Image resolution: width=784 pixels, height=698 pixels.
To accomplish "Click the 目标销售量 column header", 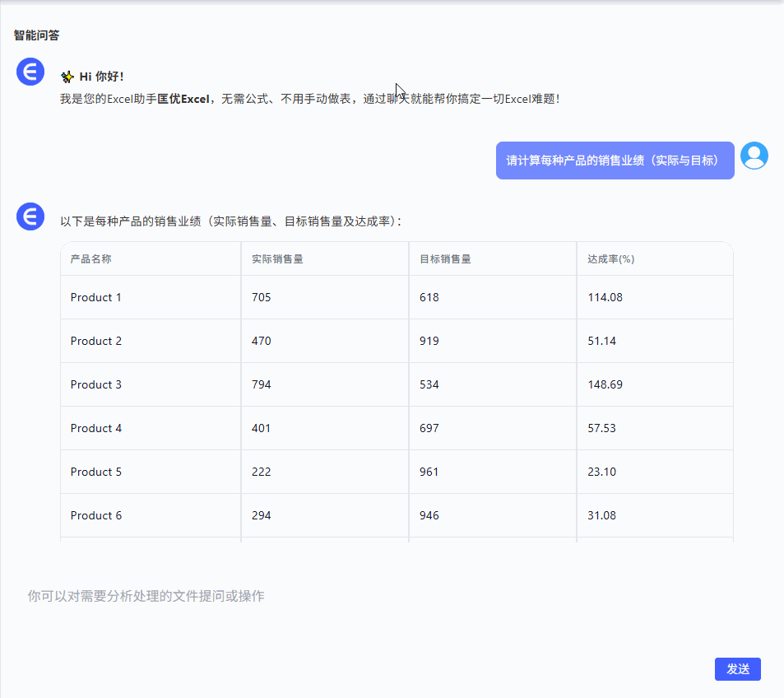I will [x=445, y=258].
